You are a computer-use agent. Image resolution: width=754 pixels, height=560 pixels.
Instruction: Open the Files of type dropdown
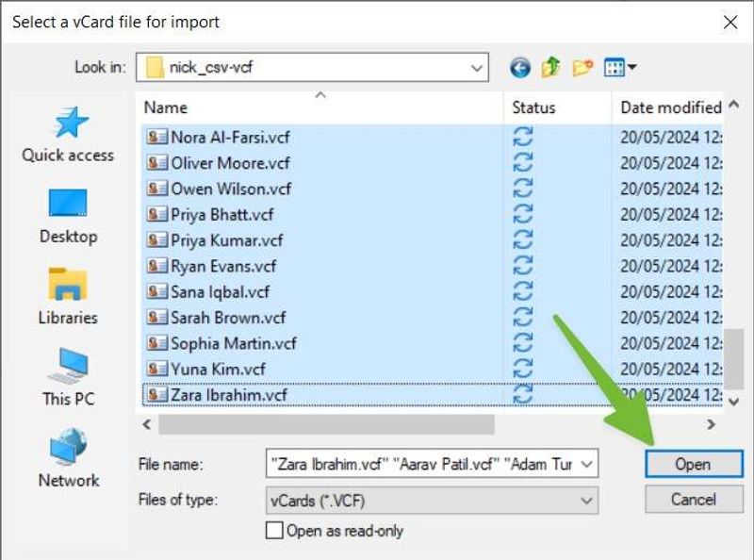[586, 500]
